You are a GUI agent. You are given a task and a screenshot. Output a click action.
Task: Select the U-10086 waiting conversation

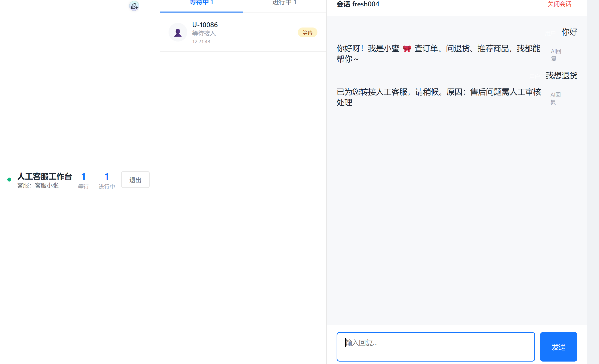[x=243, y=32]
